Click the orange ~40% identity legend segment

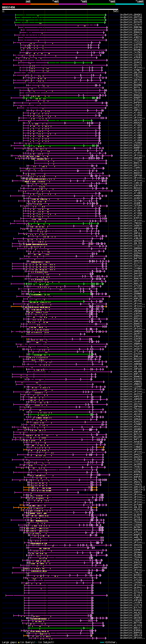click(45, 4)
